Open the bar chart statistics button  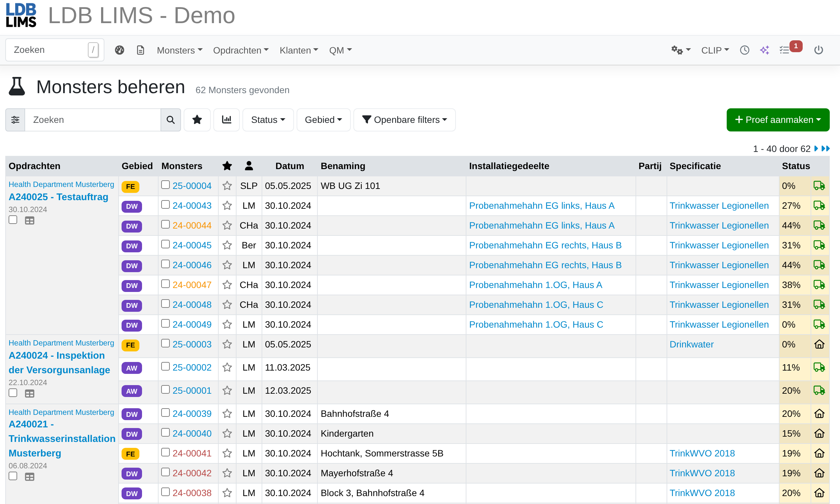click(x=227, y=120)
